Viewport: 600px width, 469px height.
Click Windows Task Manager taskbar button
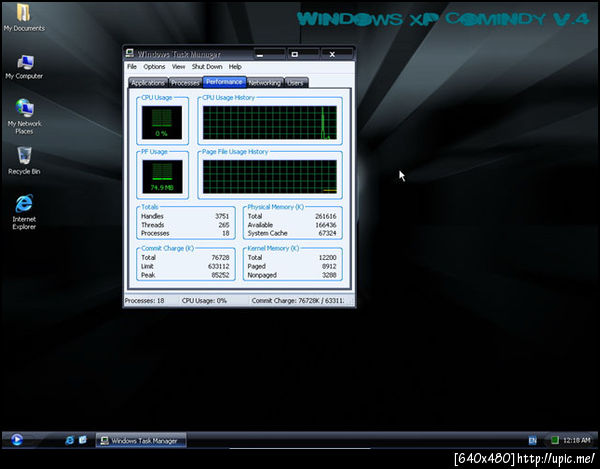[140, 441]
